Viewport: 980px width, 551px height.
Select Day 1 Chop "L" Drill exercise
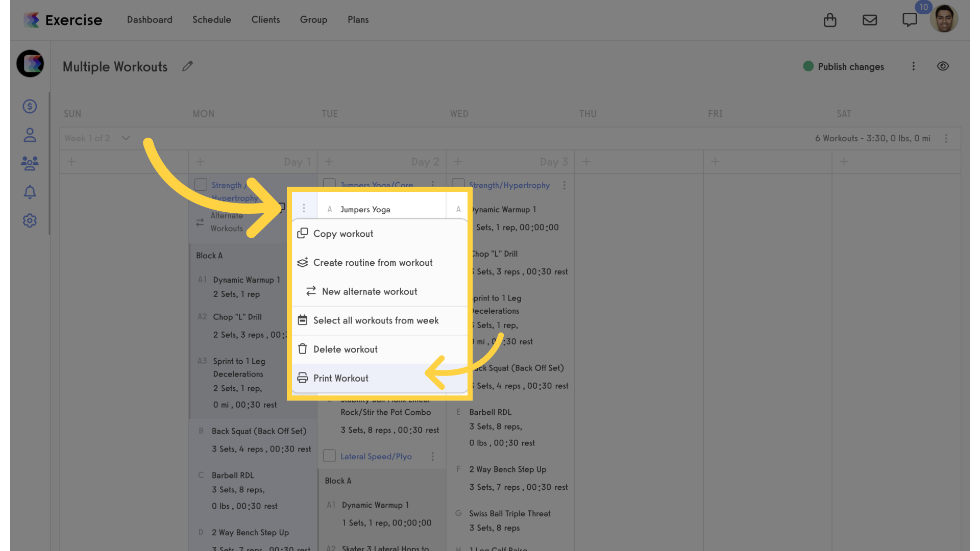237,317
